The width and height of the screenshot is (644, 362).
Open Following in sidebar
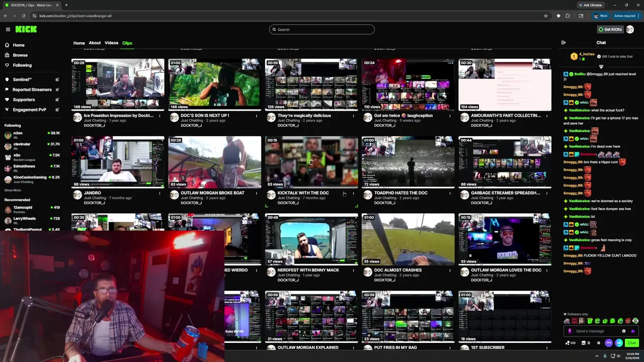point(22,65)
